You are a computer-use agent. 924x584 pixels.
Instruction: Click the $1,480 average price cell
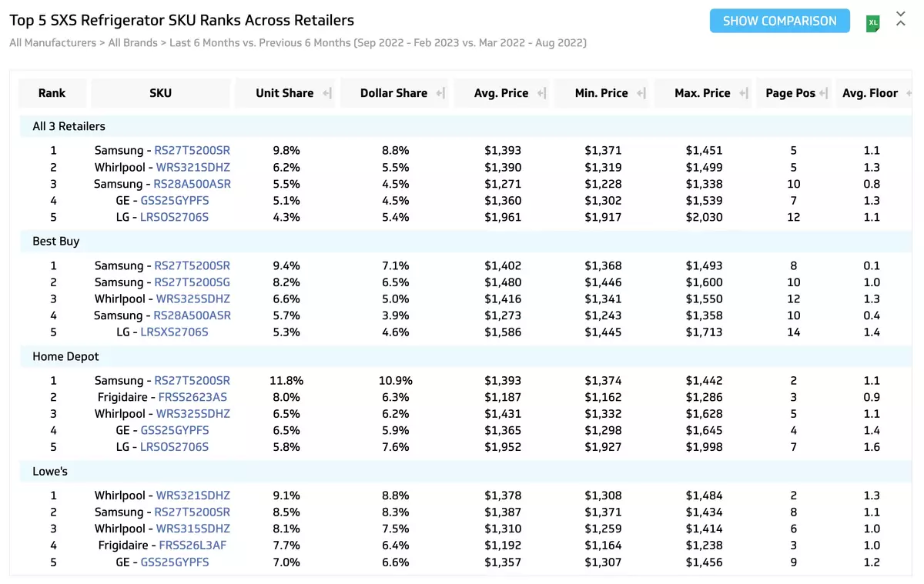503,282
